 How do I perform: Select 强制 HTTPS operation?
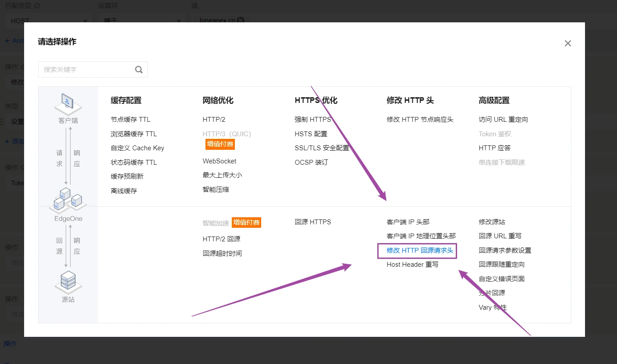[x=312, y=120]
